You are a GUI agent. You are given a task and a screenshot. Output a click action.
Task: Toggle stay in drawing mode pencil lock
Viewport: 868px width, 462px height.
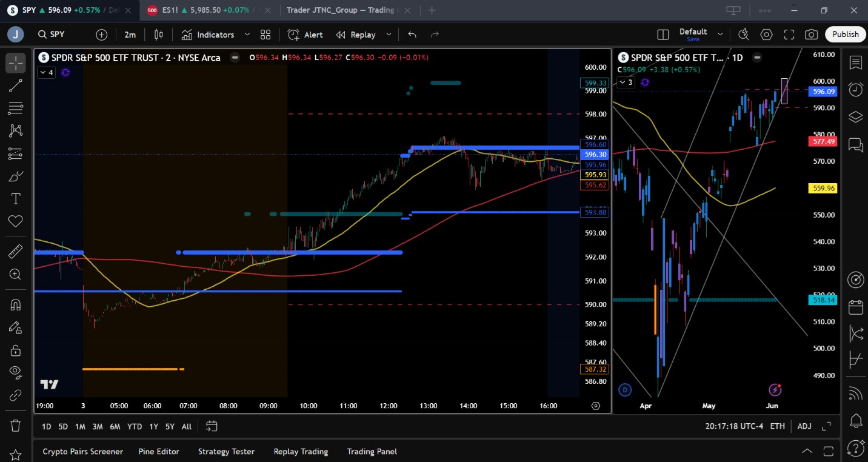click(16, 327)
